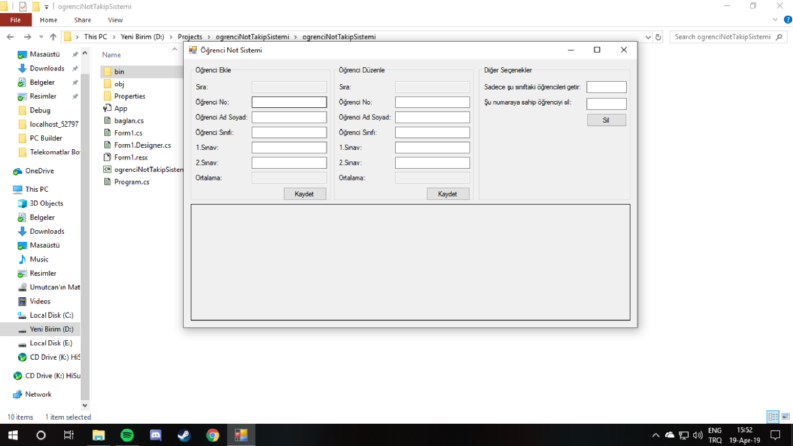
Task: Open the File tab in Explorer
Action: point(16,20)
